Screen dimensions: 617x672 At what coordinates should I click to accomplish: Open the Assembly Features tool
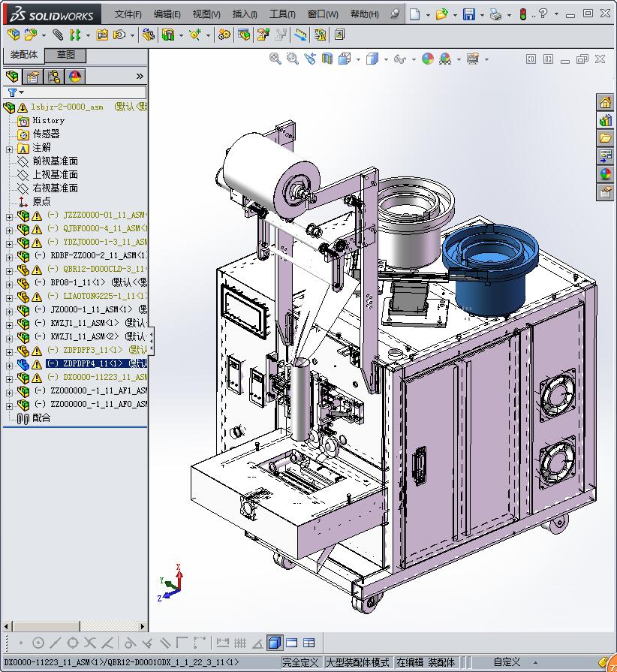pos(168,35)
